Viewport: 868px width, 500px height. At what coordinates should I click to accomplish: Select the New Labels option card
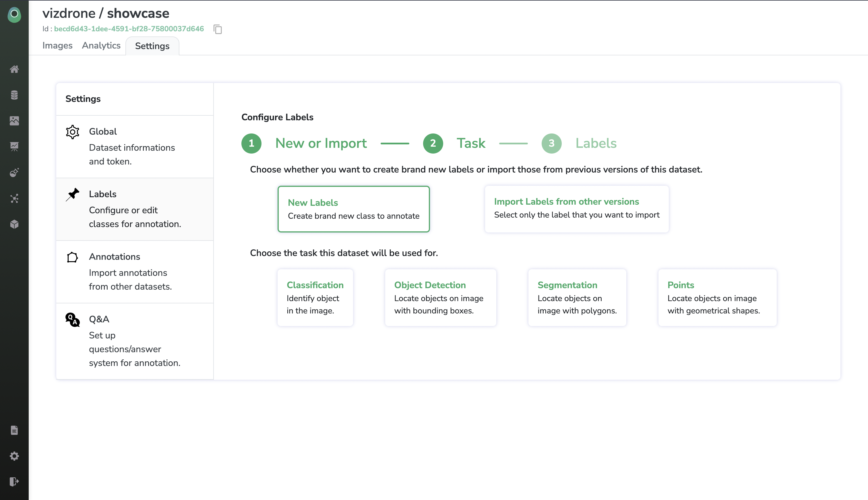coord(353,209)
